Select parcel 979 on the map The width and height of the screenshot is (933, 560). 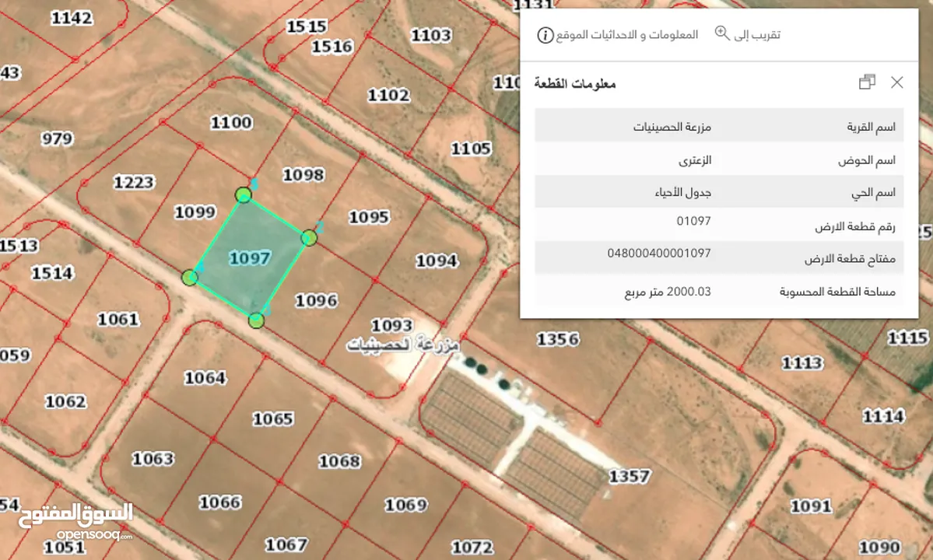(x=57, y=139)
